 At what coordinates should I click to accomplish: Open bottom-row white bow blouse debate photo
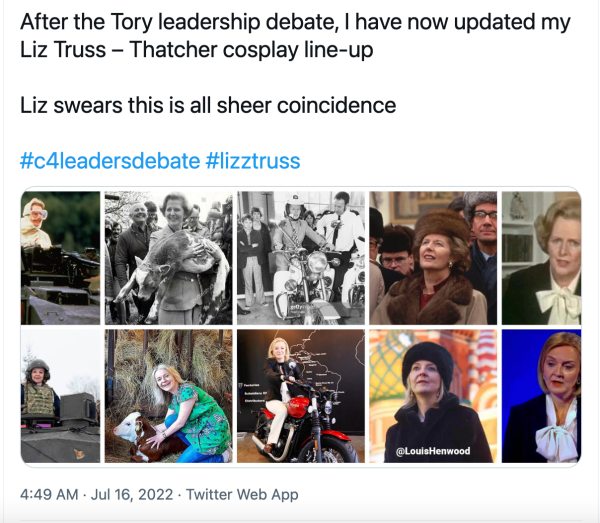[541, 396]
